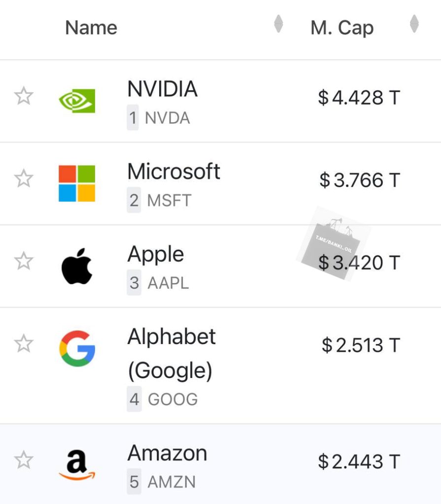Star Apple as a favorite
Screen dimensions: 441x504
click(x=24, y=261)
